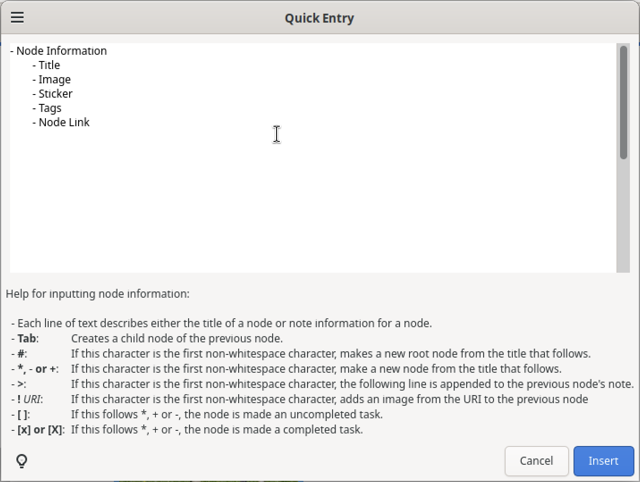
Task: Click the "- Title" line
Action: tap(46, 65)
